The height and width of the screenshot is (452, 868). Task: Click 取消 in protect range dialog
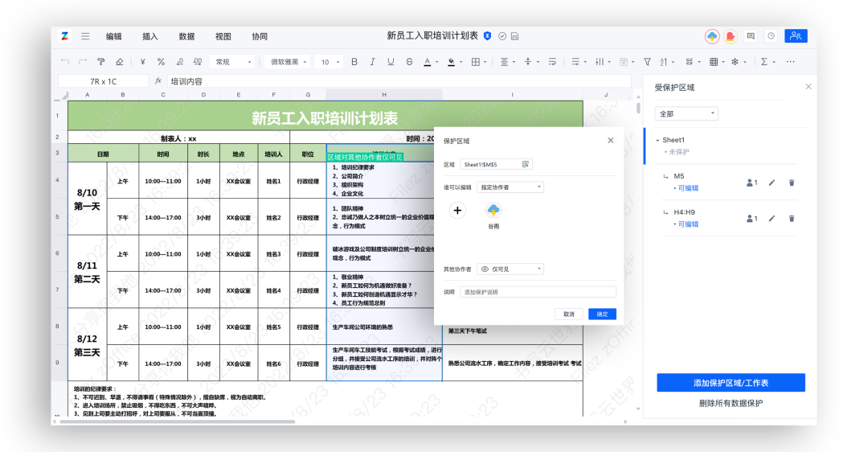569,314
